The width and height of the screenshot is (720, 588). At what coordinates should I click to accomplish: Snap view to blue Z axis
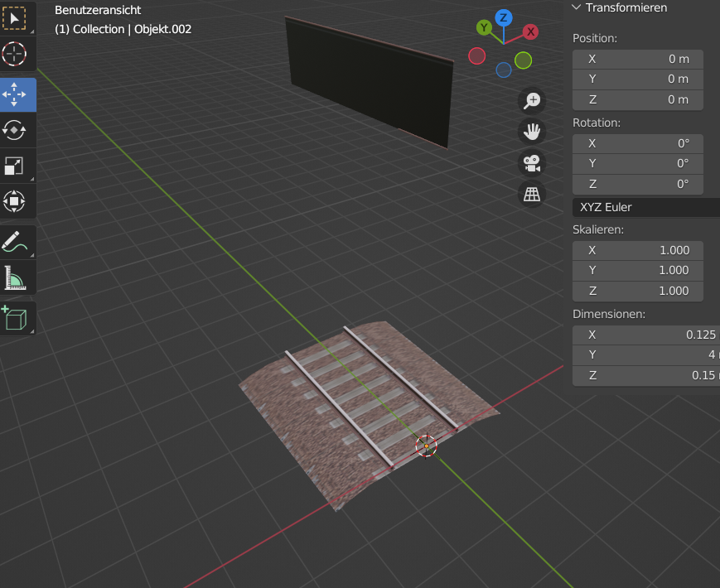point(504,18)
